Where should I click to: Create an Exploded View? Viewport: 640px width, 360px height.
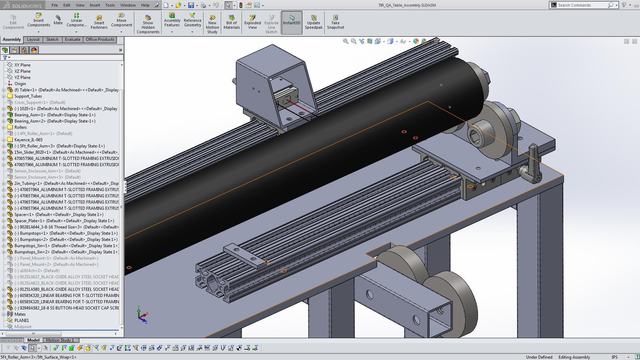[252, 22]
